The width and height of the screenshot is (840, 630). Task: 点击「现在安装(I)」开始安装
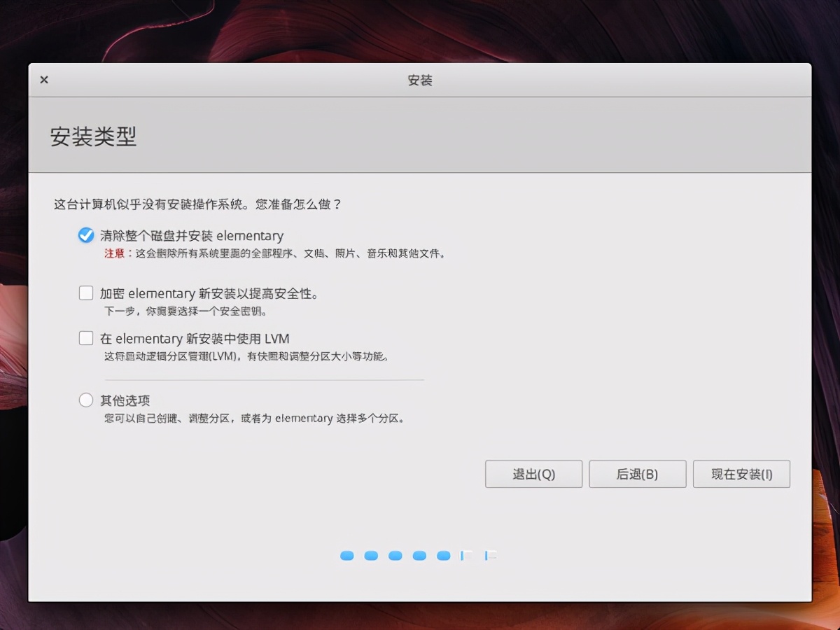(x=741, y=474)
